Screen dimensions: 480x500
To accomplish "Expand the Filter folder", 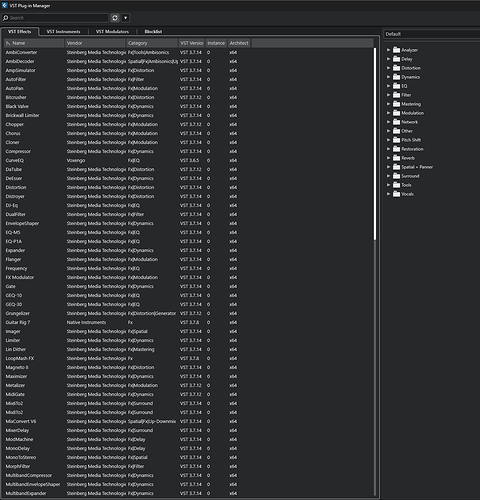I will tap(388, 95).
